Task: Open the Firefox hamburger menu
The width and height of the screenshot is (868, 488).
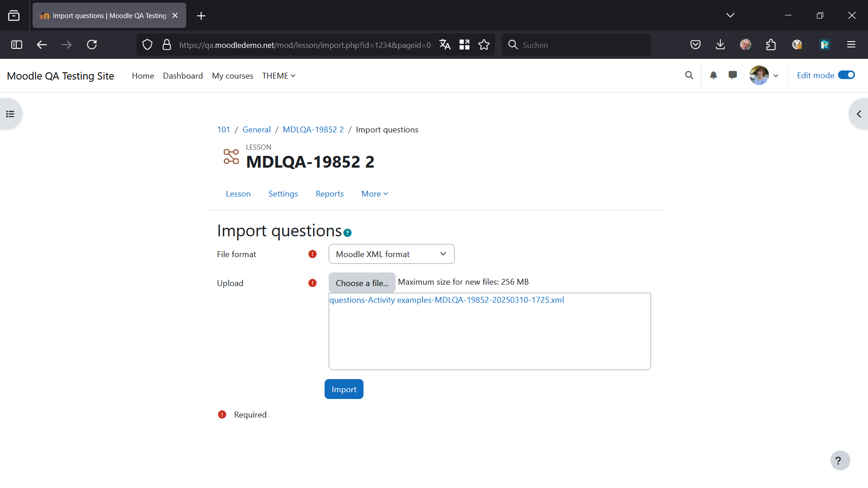Action: [x=851, y=45]
